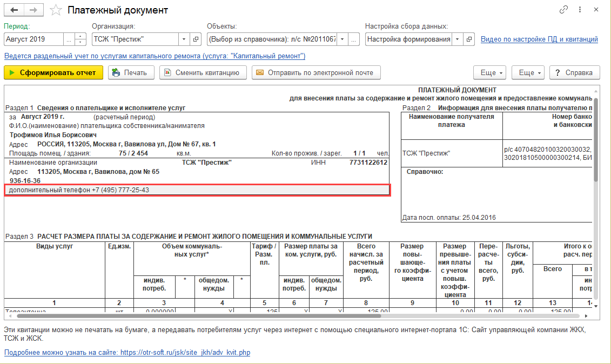Click the payer address line with Дом № 67, кв. 1
The height and width of the screenshot is (364, 611).
[126, 144]
